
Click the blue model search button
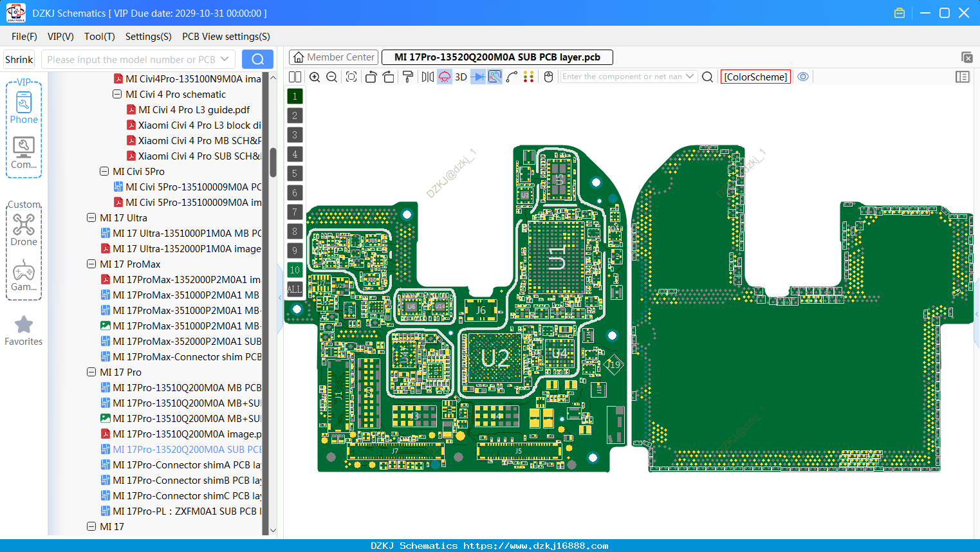point(257,59)
